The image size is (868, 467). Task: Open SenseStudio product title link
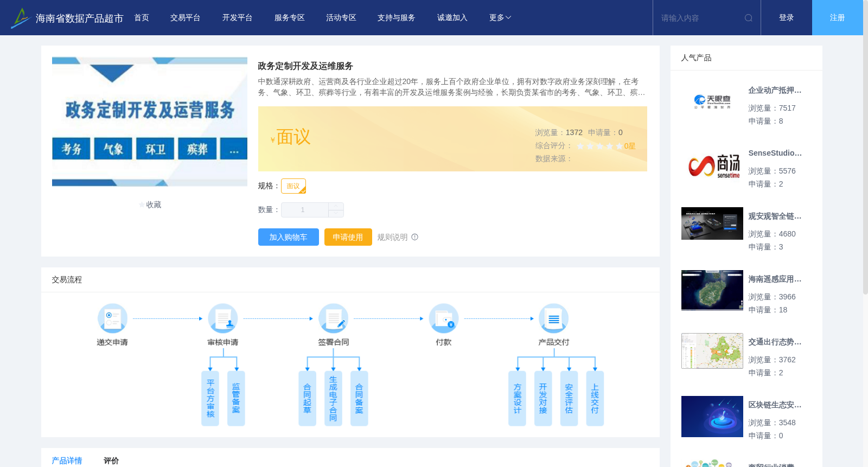point(775,153)
